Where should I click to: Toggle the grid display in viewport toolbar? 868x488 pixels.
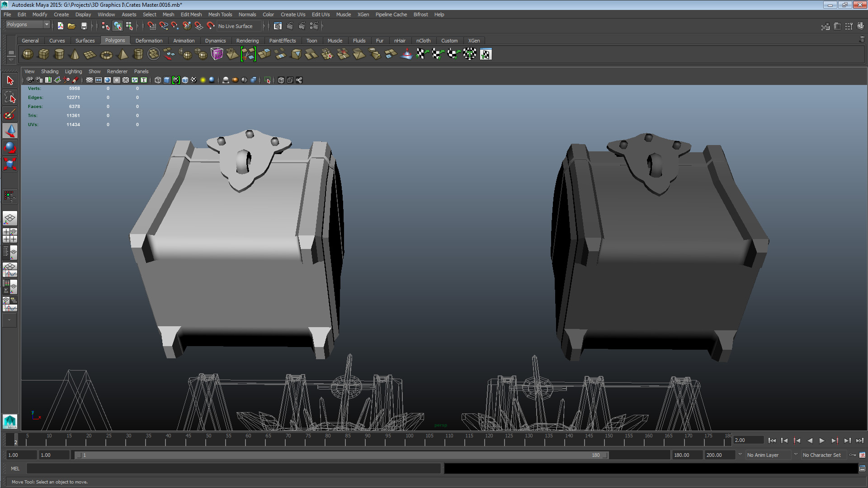pos(90,80)
